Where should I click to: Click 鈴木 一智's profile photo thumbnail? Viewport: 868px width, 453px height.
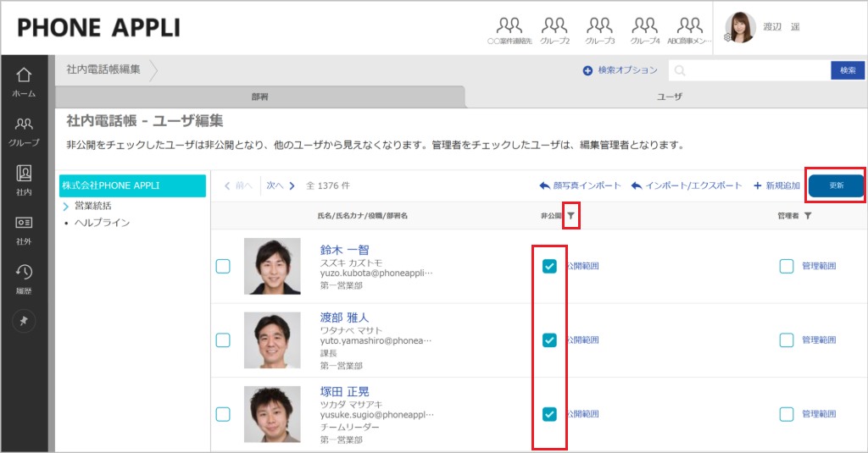pyautogui.click(x=272, y=267)
